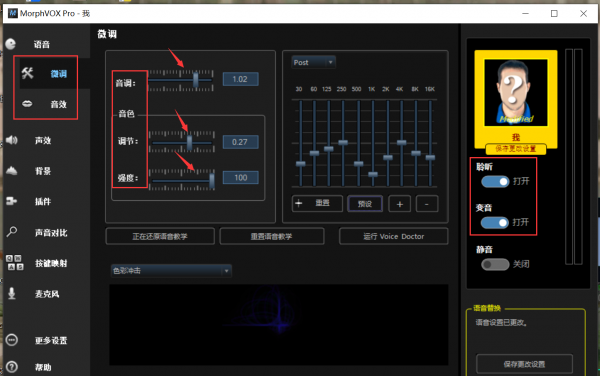
Task: Click the 调节 timbre slider handle
Action: coord(189,143)
